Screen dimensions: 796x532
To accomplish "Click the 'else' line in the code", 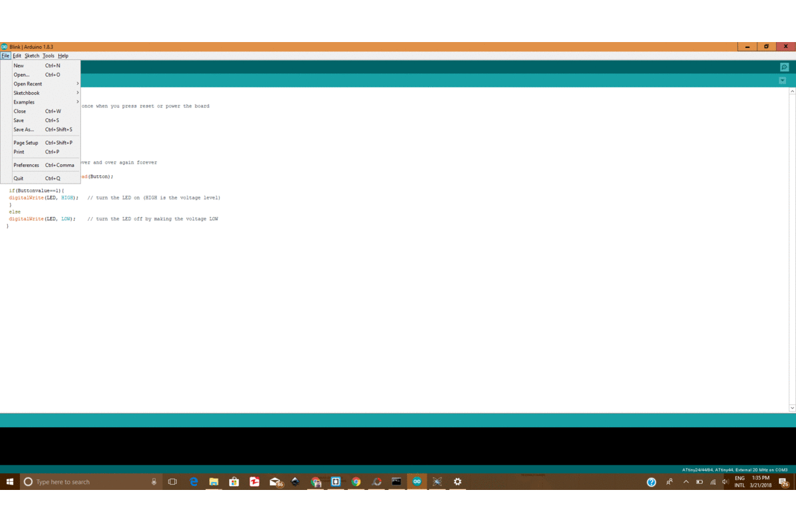I will (15, 212).
